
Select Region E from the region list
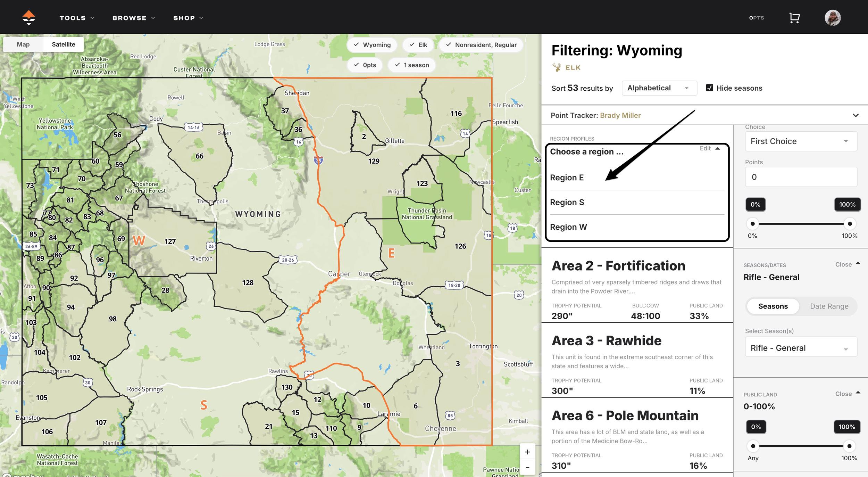tap(567, 177)
